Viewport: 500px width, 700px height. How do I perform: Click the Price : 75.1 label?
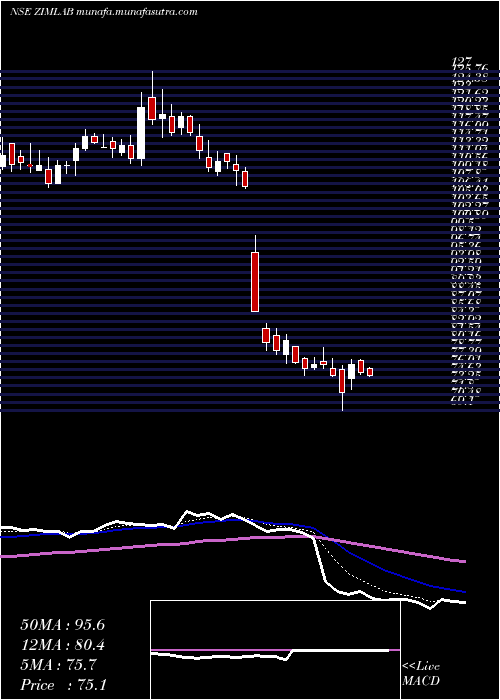63,685
